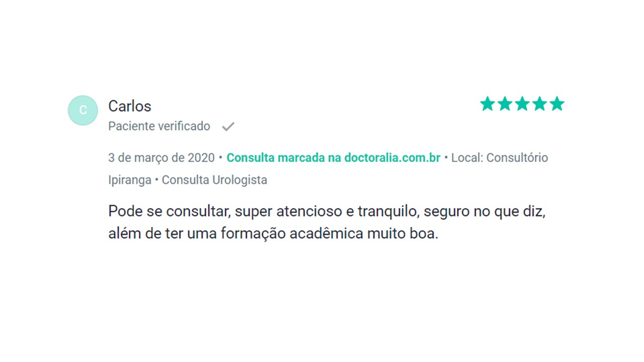Screen dimensions: 644x362
Task: Click the fourth star icon
Action: 540,104
